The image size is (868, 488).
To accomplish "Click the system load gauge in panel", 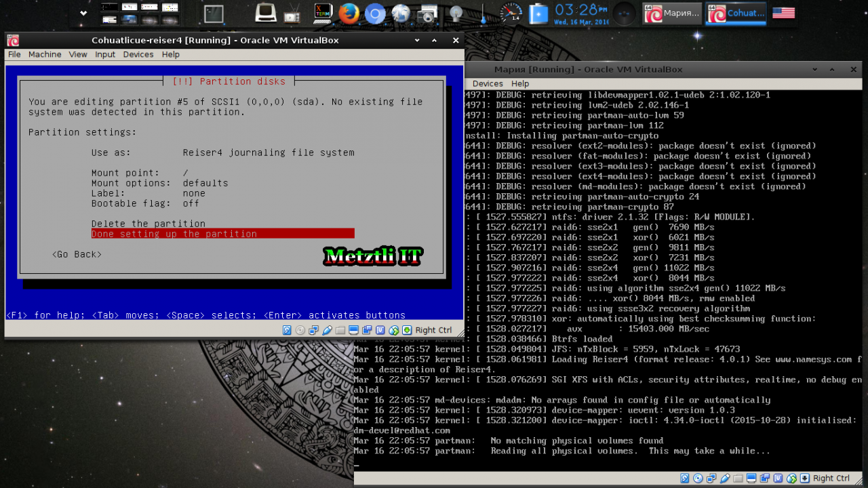I will (x=511, y=12).
